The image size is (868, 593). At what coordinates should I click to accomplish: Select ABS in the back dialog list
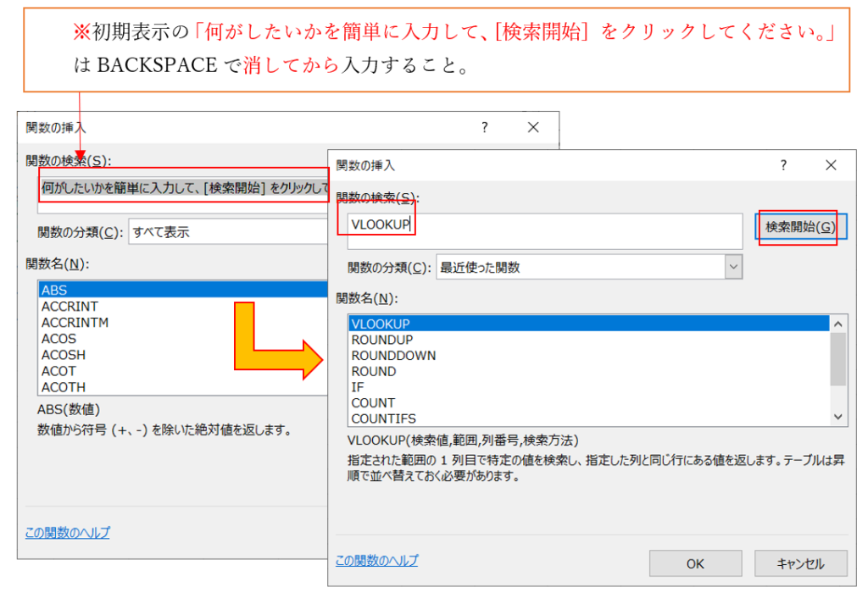coord(54,291)
